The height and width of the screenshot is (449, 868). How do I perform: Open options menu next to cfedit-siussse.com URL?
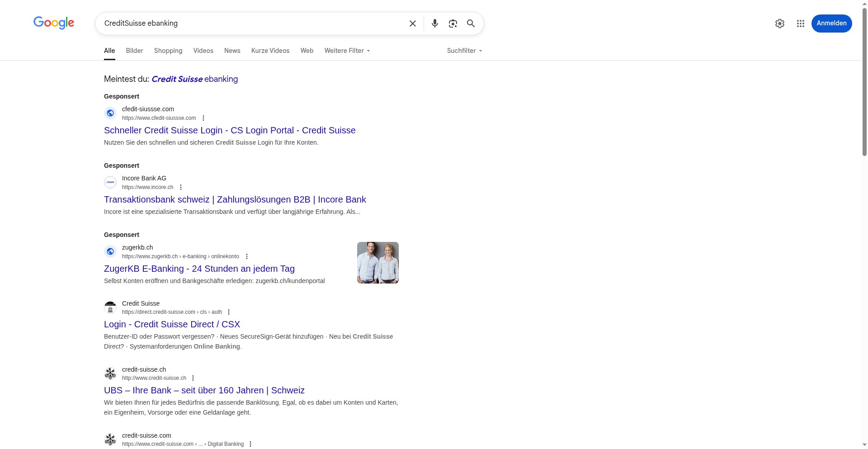[x=203, y=118]
